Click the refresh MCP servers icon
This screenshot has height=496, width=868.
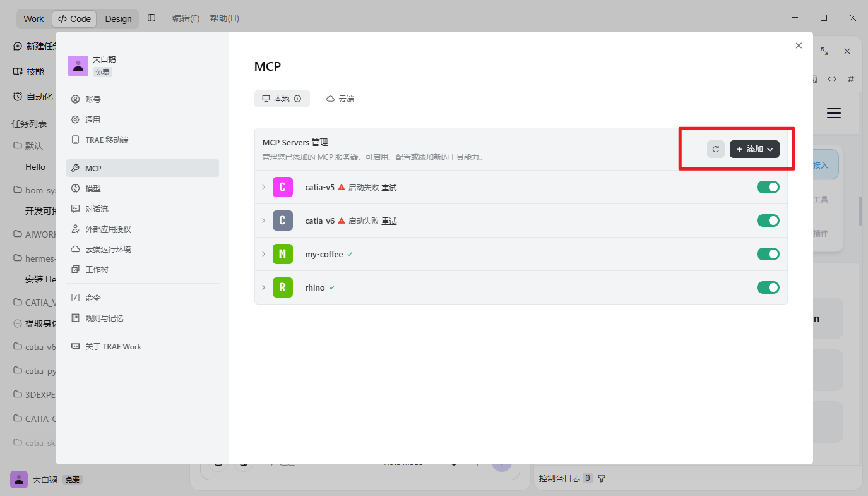(x=716, y=149)
